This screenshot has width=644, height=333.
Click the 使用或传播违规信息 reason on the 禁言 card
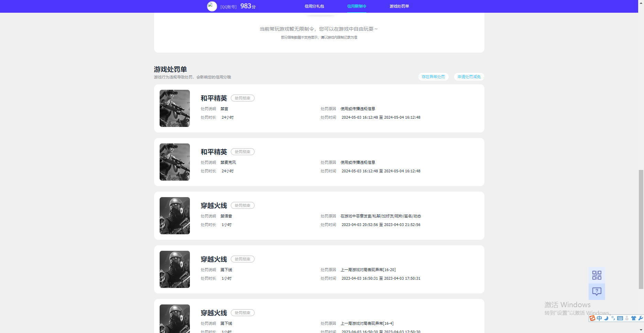tap(358, 109)
